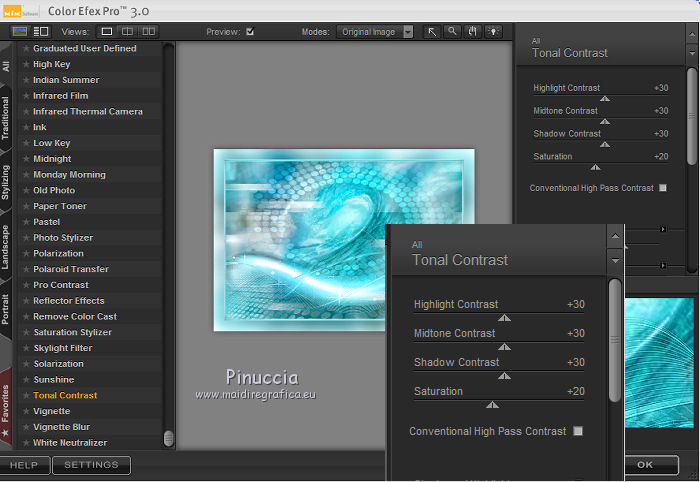Image resolution: width=700 pixels, height=482 pixels.
Task: Click the star beside Monday Morning
Action: pos(26,175)
